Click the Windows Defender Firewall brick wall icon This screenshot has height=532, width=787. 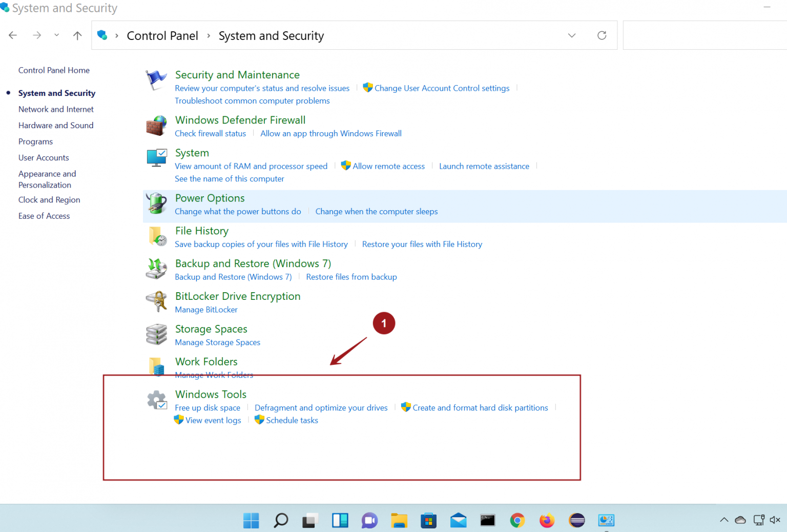click(156, 125)
